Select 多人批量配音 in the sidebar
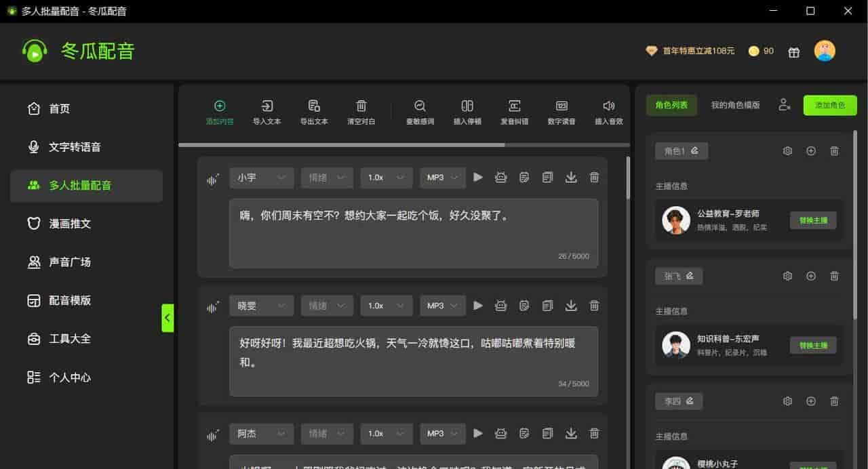 (86, 186)
